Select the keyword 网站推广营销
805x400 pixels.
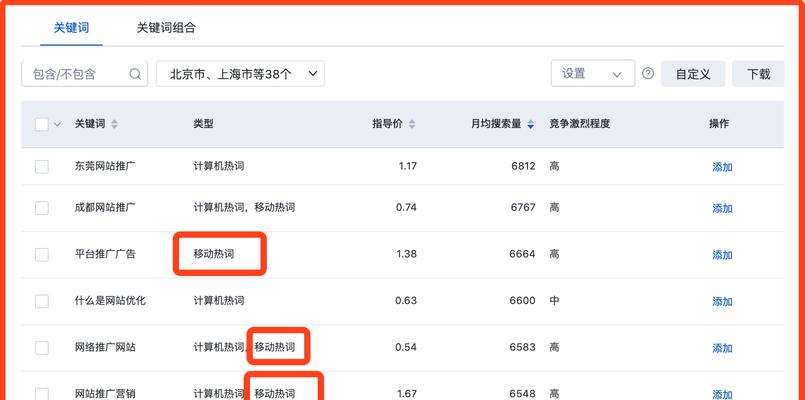point(105,394)
